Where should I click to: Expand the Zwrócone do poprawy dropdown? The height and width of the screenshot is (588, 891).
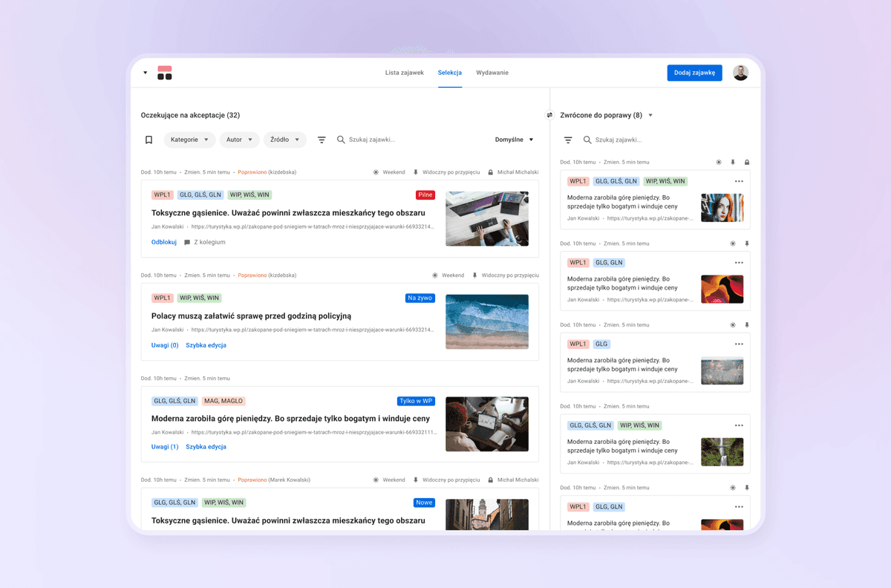[x=650, y=115]
